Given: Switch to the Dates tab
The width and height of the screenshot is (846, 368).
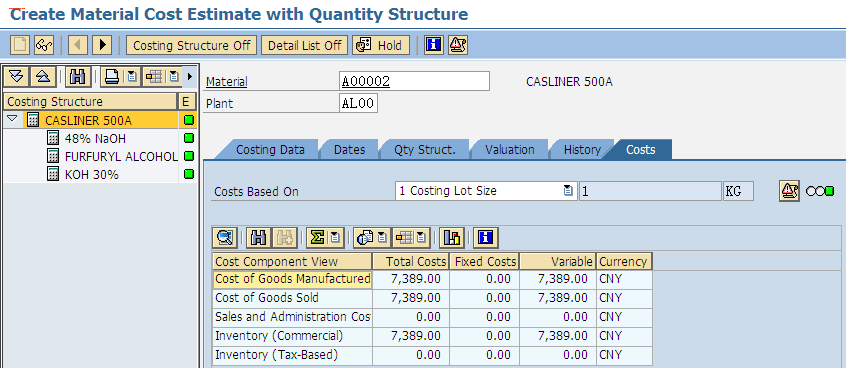Looking at the screenshot, I should pos(349,150).
